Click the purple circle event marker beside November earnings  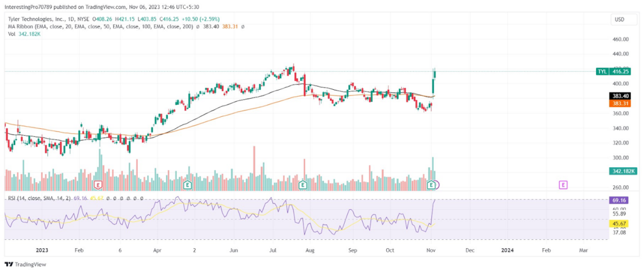point(437,185)
